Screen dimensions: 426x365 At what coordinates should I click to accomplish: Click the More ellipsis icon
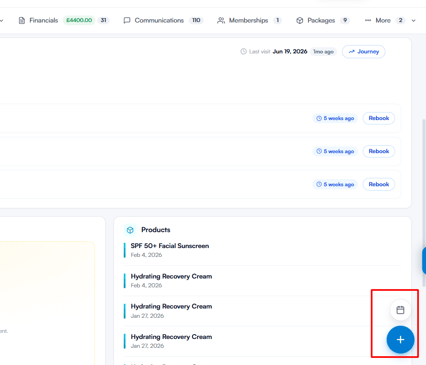pyautogui.click(x=368, y=21)
